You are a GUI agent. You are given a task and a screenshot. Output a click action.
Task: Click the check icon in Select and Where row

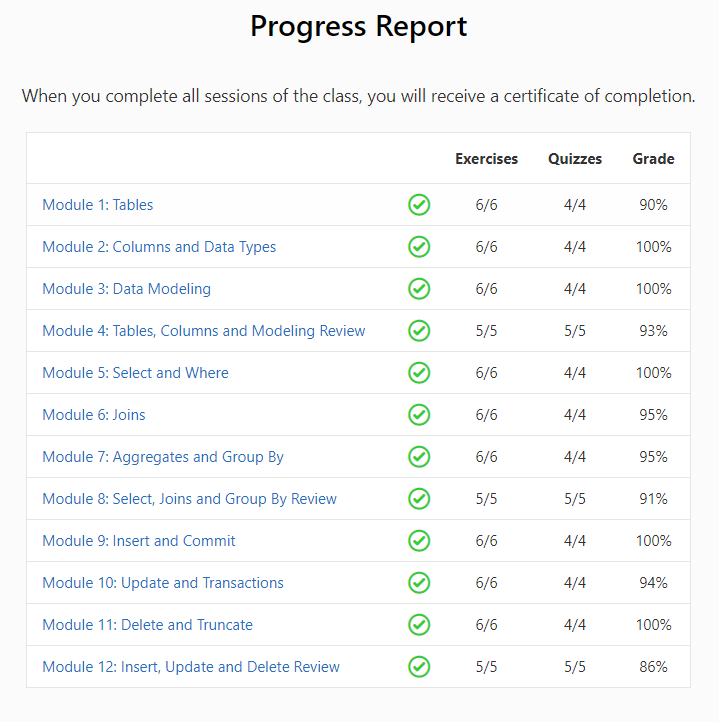tap(419, 373)
